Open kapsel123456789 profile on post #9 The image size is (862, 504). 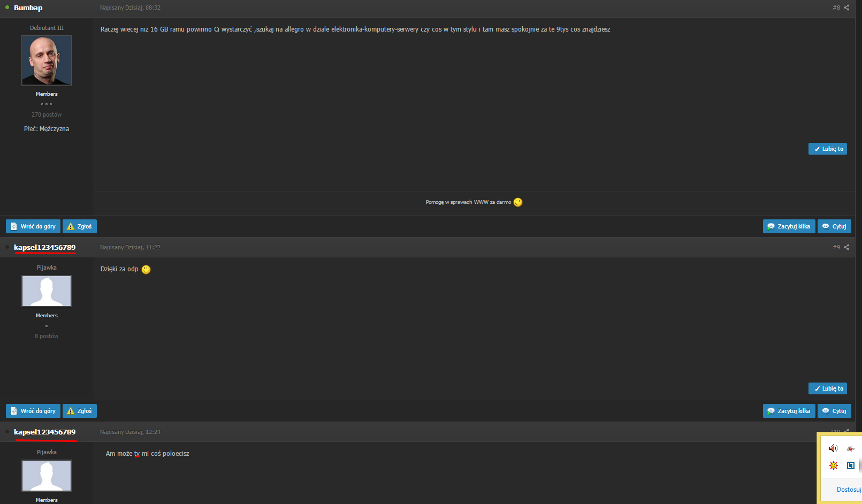tap(44, 247)
